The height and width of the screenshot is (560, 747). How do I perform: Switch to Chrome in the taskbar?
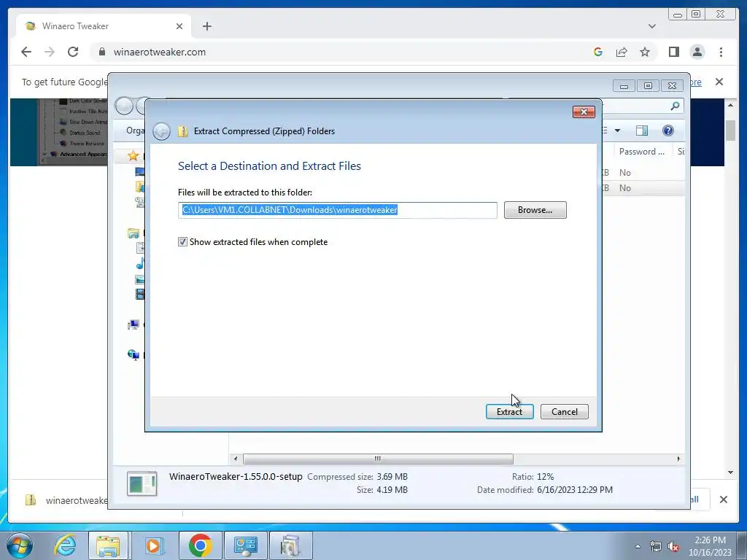(200, 545)
